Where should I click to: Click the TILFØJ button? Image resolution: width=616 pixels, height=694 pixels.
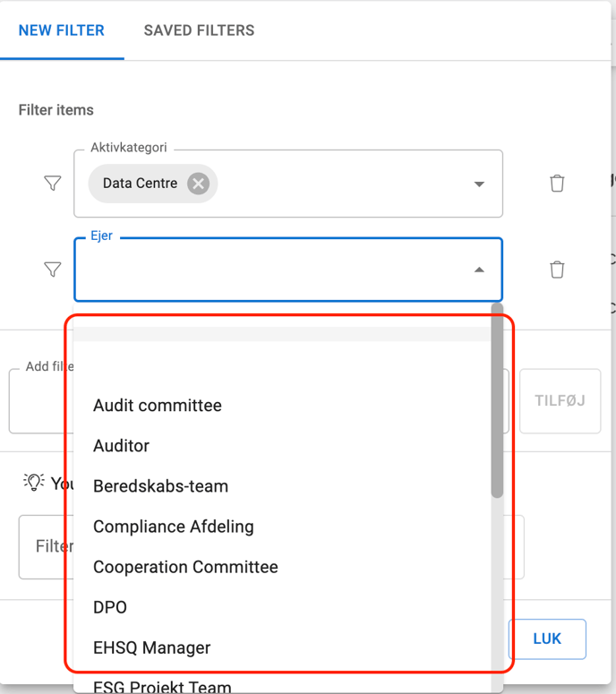pyautogui.click(x=560, y=400)
